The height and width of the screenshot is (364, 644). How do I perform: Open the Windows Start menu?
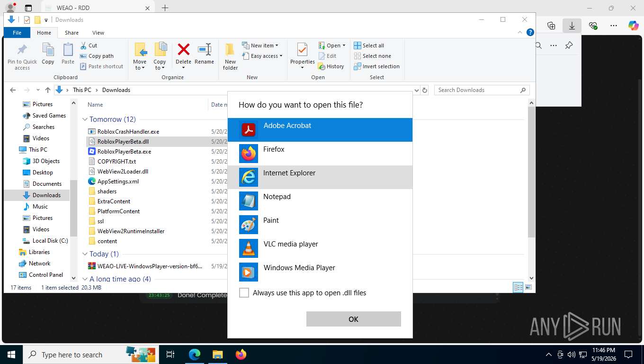coord(11,355)
